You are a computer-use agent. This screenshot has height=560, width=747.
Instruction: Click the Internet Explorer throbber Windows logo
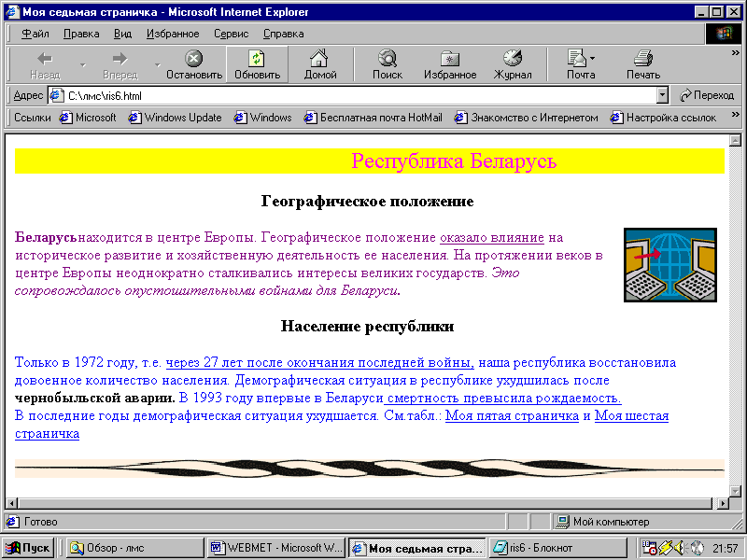pyautogui.click(x=723, y=34)
